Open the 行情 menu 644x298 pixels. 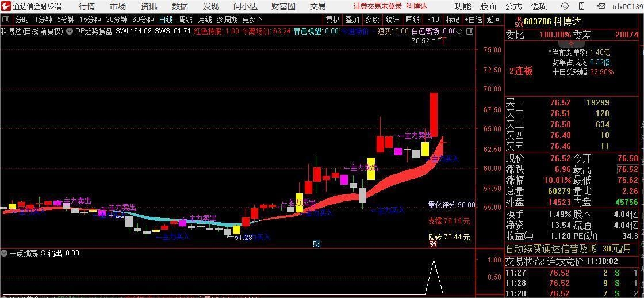point(87,6)
